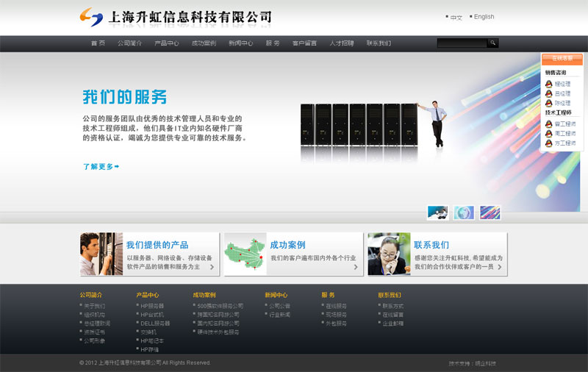Open footer link 公司公告
The image size is (588, 372).
[x=280, y=307]
